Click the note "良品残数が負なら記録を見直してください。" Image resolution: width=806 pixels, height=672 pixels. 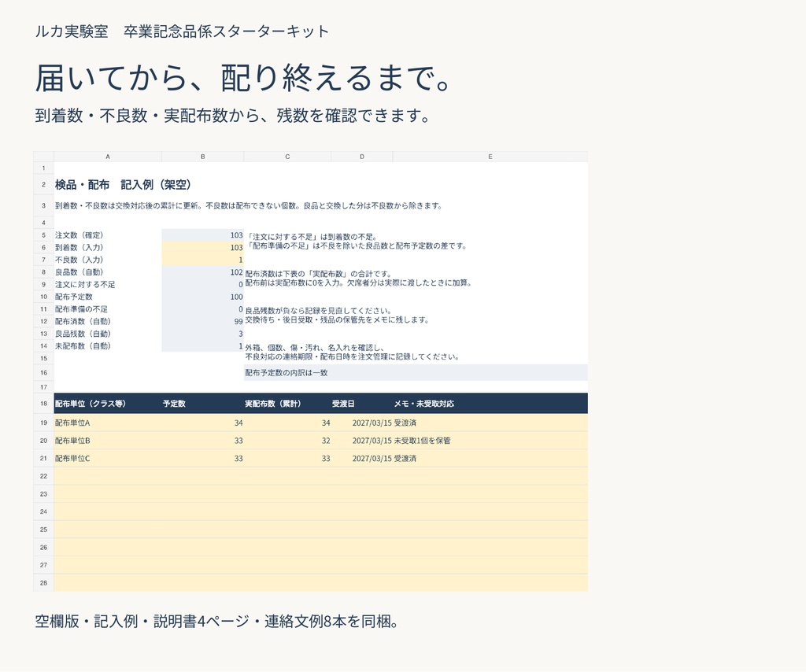pyautogui.click(x=319, y=311)
